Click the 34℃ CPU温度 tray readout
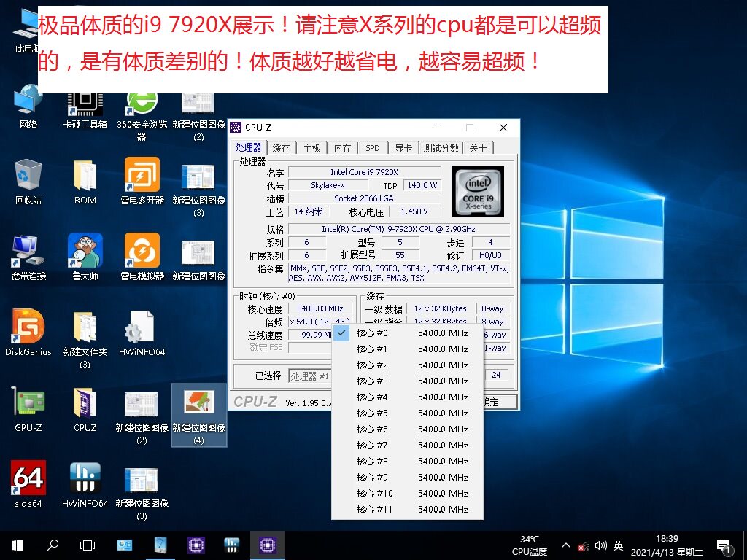Image resolution: width=747 pixels, height=560 pixels. pos(530,545)
